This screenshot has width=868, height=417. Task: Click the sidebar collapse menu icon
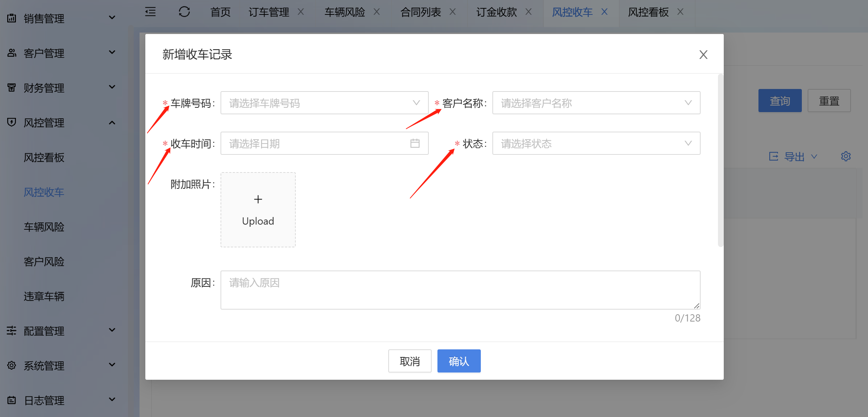pyautogui.click(x=150, y=12)
